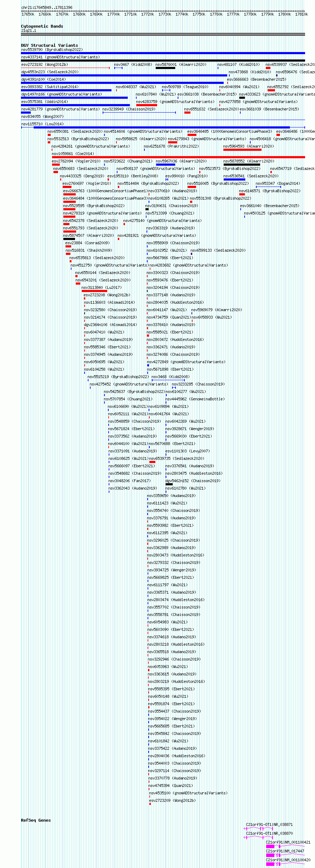
Task: Select the C21orf91|NM_017447 gene glyph
Action: (285, 855)
